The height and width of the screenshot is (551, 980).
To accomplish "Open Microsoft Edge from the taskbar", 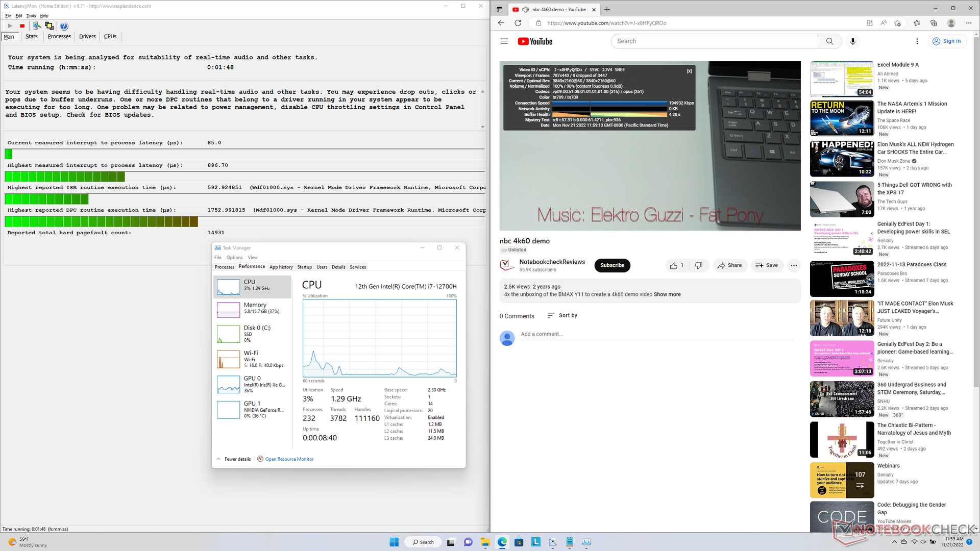I will click(x=502, y=542).
